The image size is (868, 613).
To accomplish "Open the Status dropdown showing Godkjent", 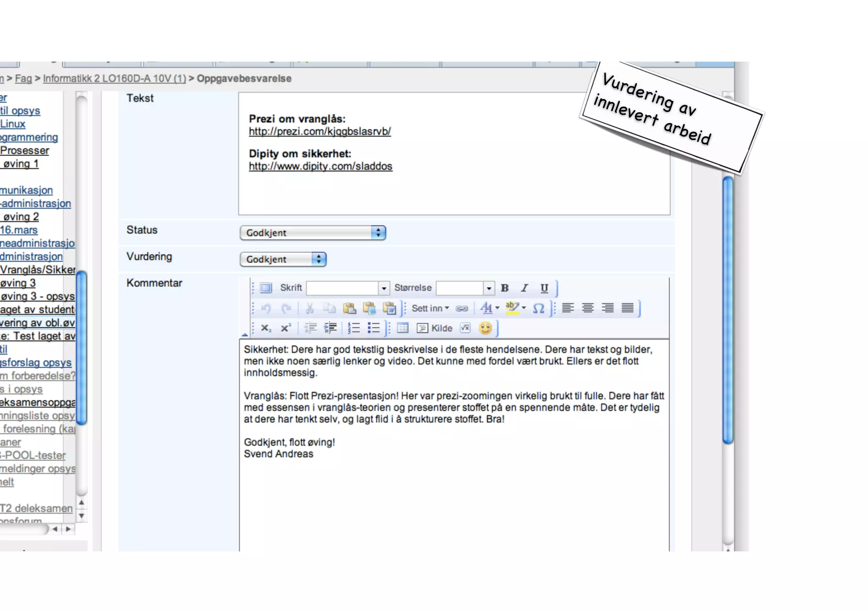I will pyautogui.click(x=312, y=233).
